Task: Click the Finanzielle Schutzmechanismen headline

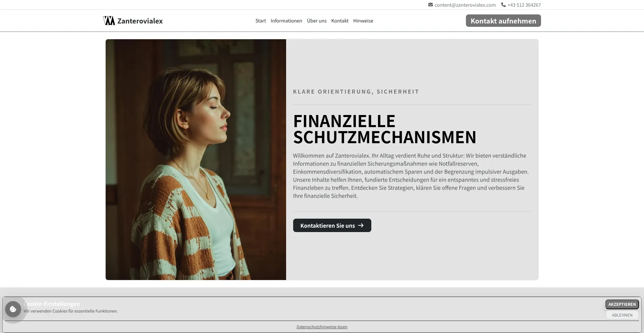Action: pyautogui.click(x=385, y=129)
